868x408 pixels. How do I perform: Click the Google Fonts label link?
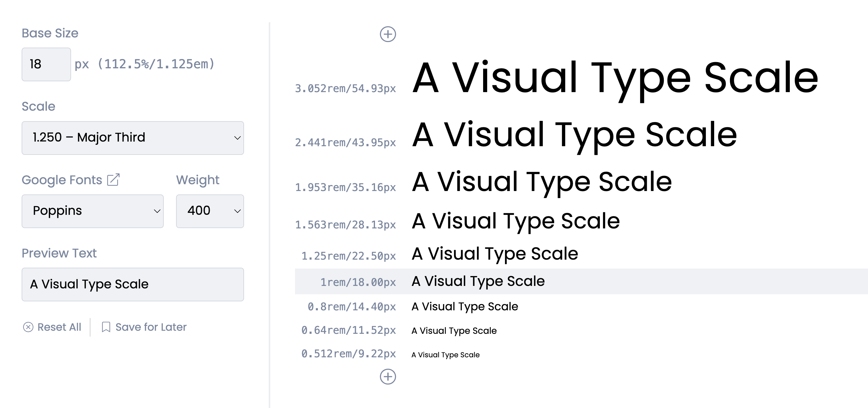pyautogui.click(x=62, y=180)
